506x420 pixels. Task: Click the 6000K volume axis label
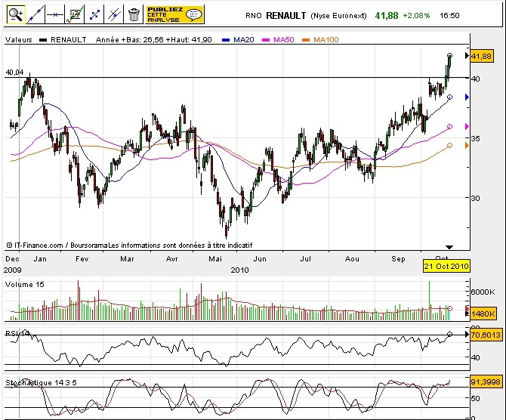483,292
